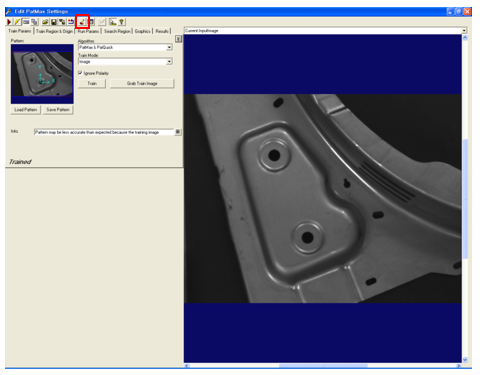Click the Grab Train Image button
This screenshot has height=375, width=480.
tap(142, 83)
